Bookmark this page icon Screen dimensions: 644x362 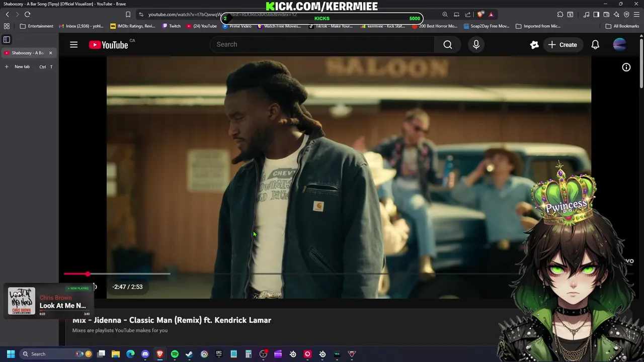(128, 15)
